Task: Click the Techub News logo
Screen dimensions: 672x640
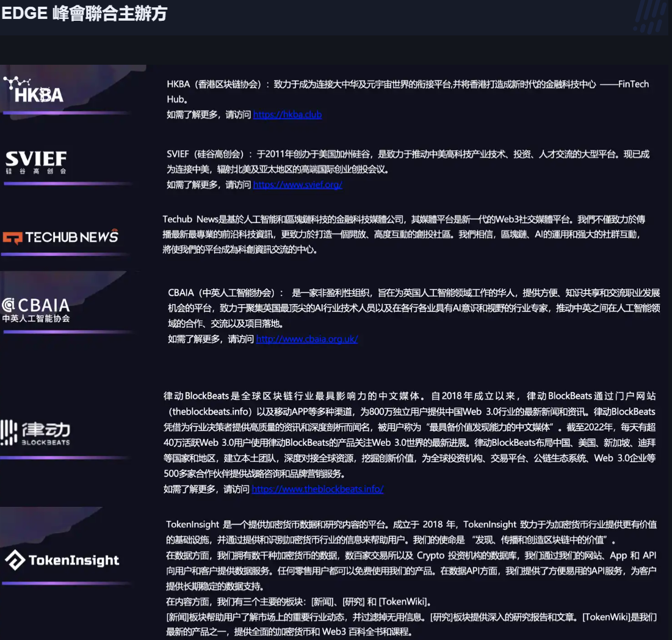Action: [60, 236]
